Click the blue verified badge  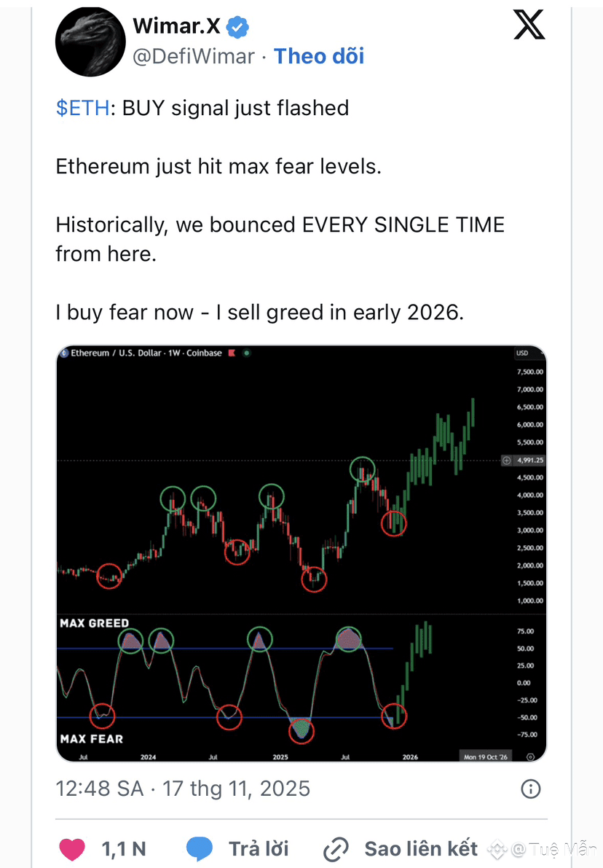click(x=238, y=26)
